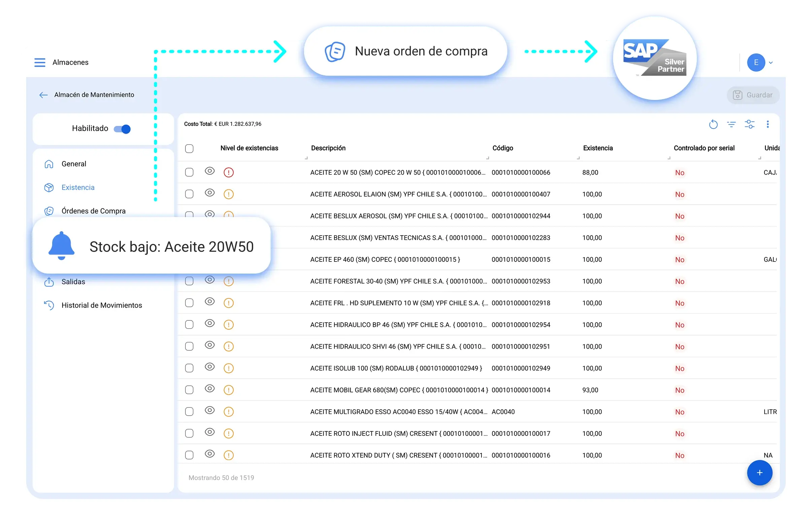Click orange warning icon for ACEITE FRL HD SUPLEMENTO
This screenshot has height=525, width=812.
click(228, 303)
